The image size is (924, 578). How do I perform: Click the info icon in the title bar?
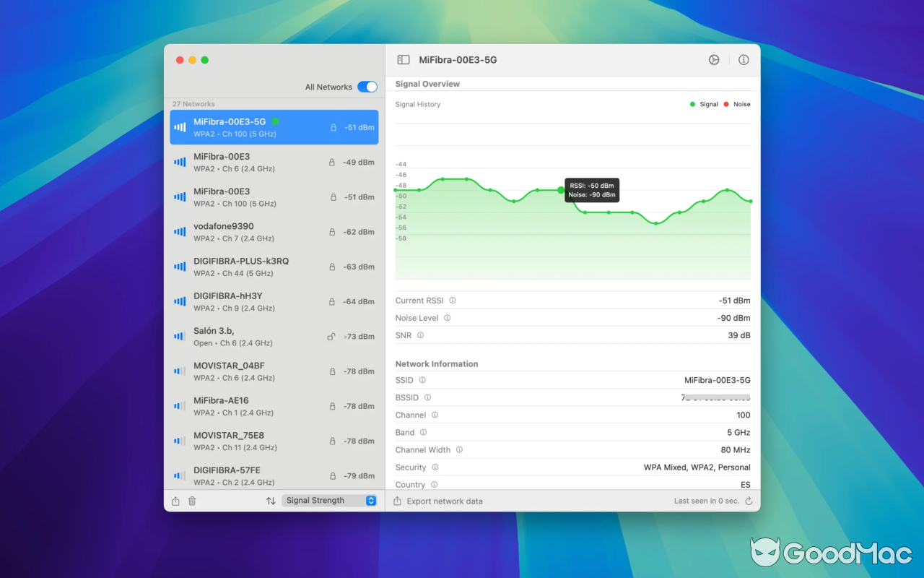coord(744,60)
